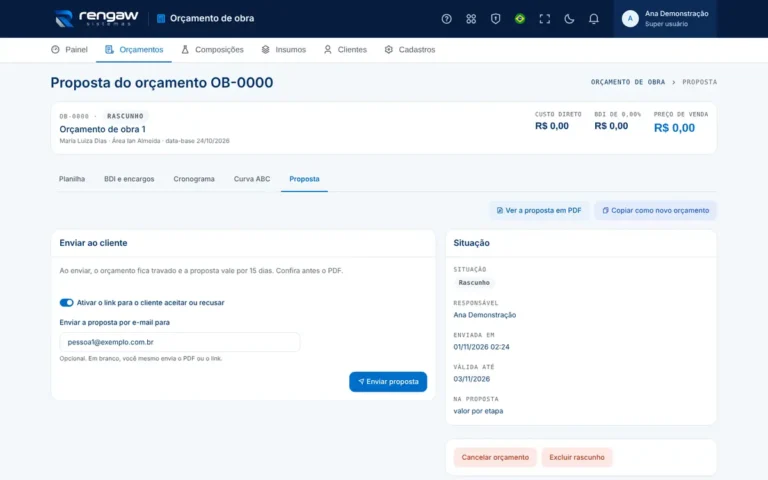Click the shield security icon
Image resolution: width=768 pixels, height=480 pixels.
pyautogui.click(x=495, y=19)
